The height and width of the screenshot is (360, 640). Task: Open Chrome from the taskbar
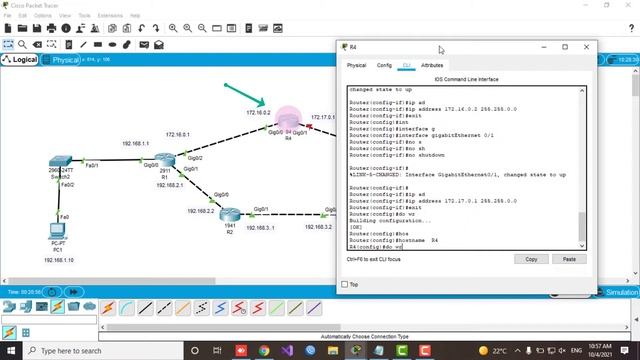coord(264,350)
